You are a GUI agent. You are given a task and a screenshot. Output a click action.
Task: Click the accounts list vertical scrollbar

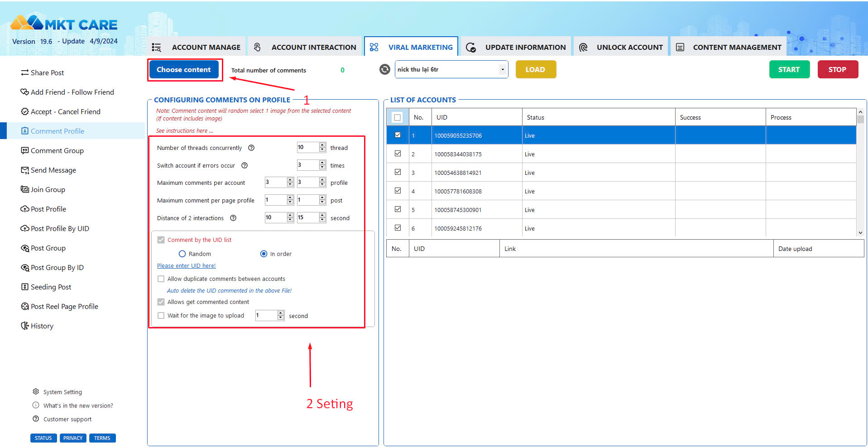tap(860, 172)
